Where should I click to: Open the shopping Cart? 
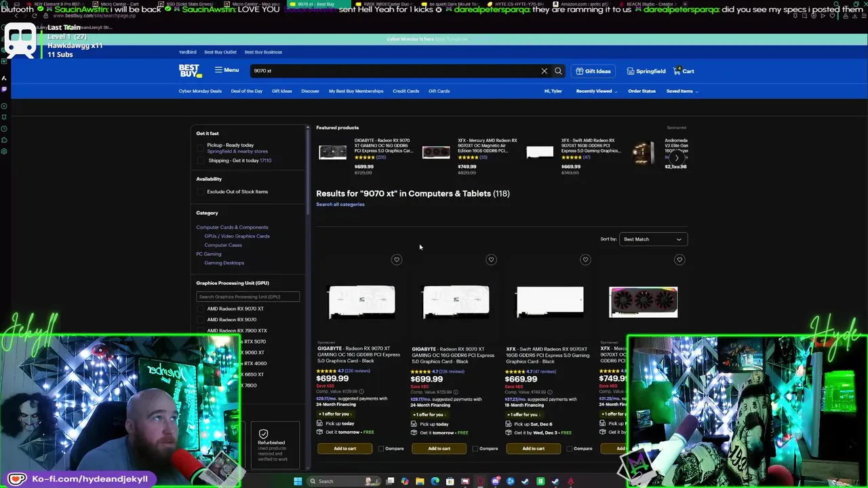(x=684, y=70)
